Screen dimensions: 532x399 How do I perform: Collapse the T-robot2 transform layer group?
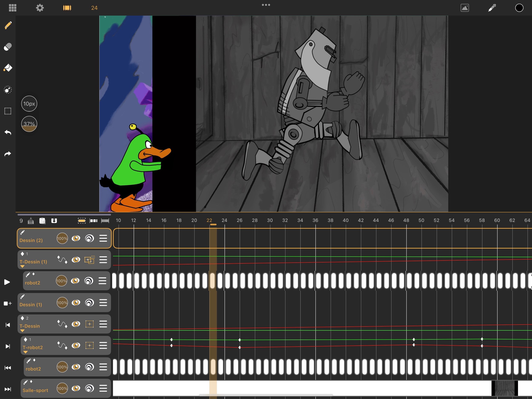click(x=26, y=352)
